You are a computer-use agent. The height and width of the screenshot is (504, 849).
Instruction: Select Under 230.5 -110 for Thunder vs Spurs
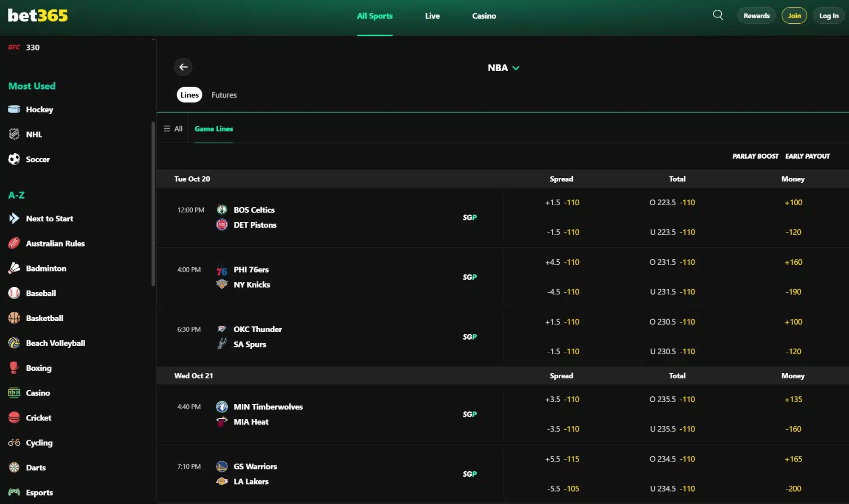click(x=672, y=351)
